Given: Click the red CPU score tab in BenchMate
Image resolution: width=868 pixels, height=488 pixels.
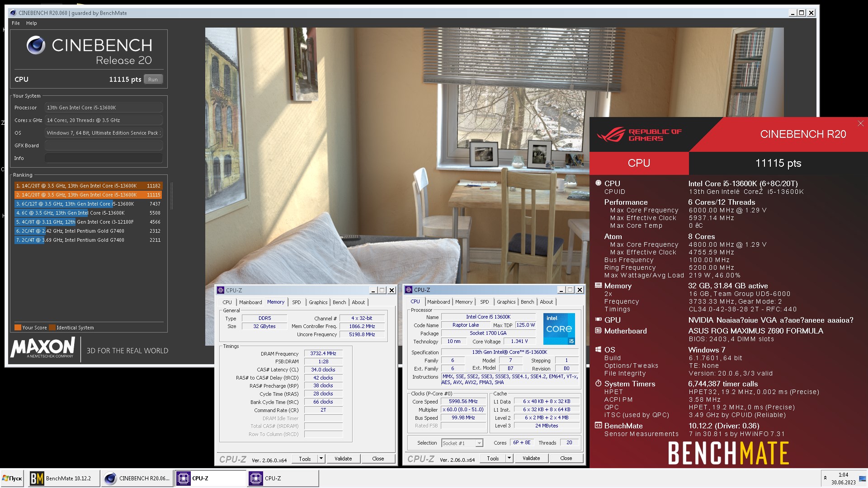Looking at the screenshot, I should [x=639, y=163].
